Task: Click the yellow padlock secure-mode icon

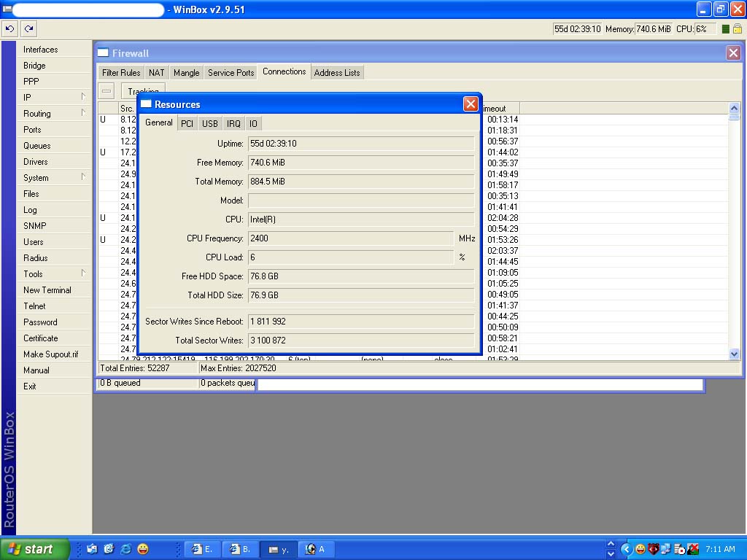Action: pyautogui.click(x=737, y=28)
